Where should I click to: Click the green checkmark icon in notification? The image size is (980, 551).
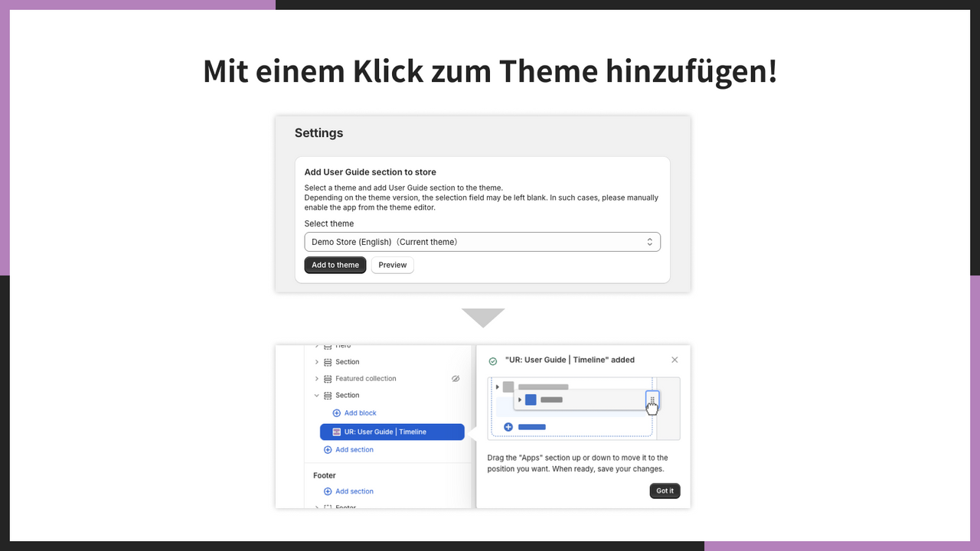[x=493, y=360]
